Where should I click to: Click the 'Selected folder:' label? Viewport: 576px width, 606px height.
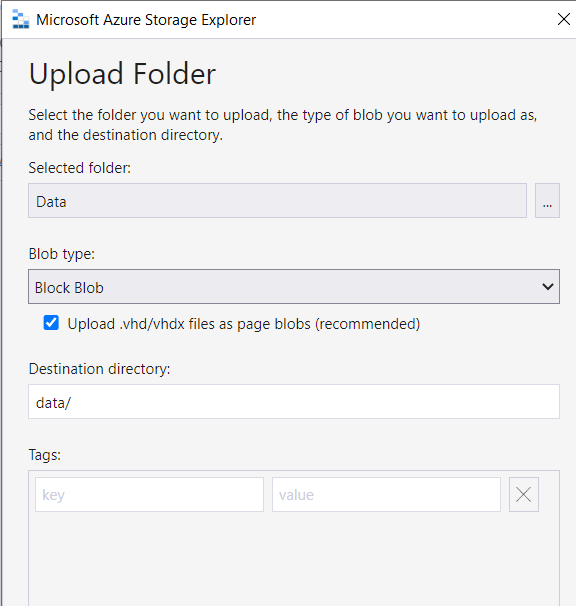pyautogui.click(x=80, y=168)
